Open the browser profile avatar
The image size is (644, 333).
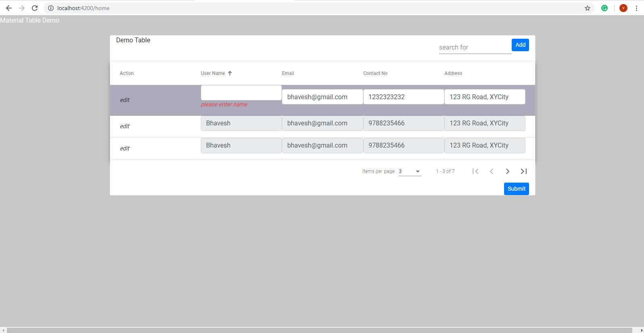tap(623, 8)
